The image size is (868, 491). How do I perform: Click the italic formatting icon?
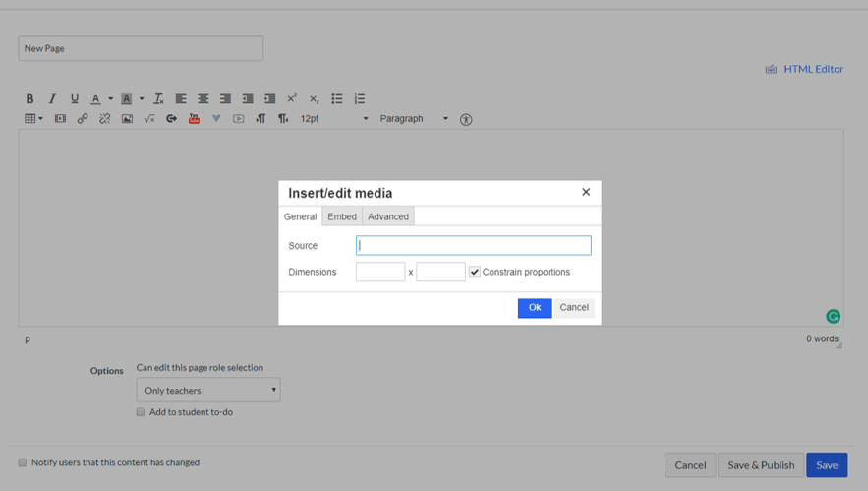(x=52, y=98)
